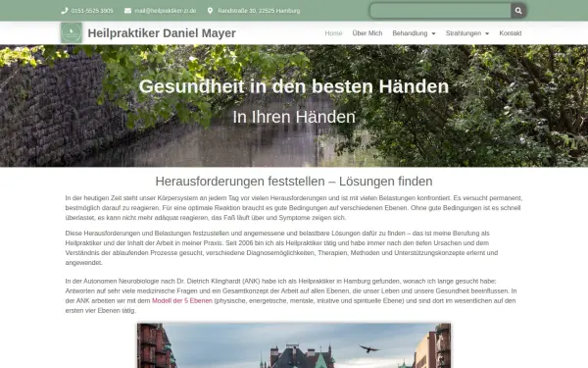Call phone number 0151-5525 3505
Screen dimensions: 588x368
click(x=92, y=11)
